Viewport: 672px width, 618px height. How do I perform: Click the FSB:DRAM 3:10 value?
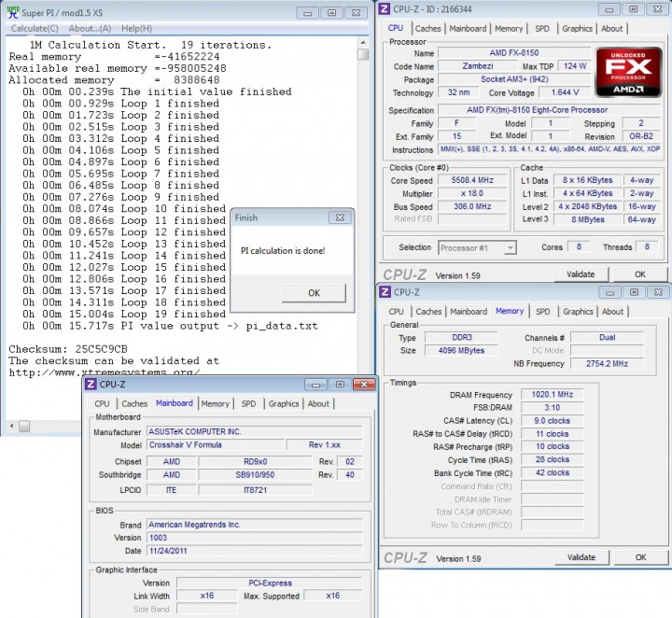(x=552, y=408)
